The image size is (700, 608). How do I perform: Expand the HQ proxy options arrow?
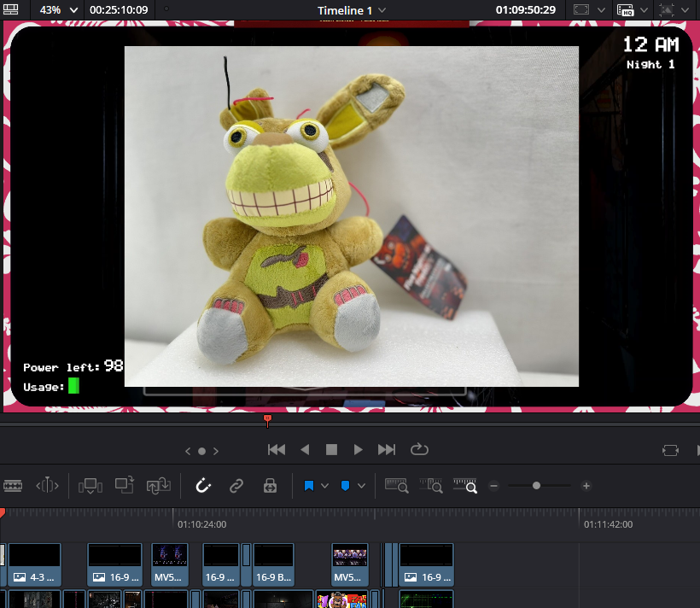click(644, 10)
